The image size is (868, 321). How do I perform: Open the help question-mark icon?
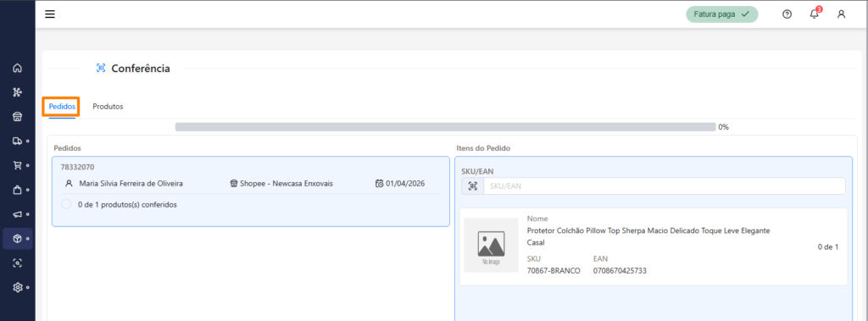pos(787,14)
